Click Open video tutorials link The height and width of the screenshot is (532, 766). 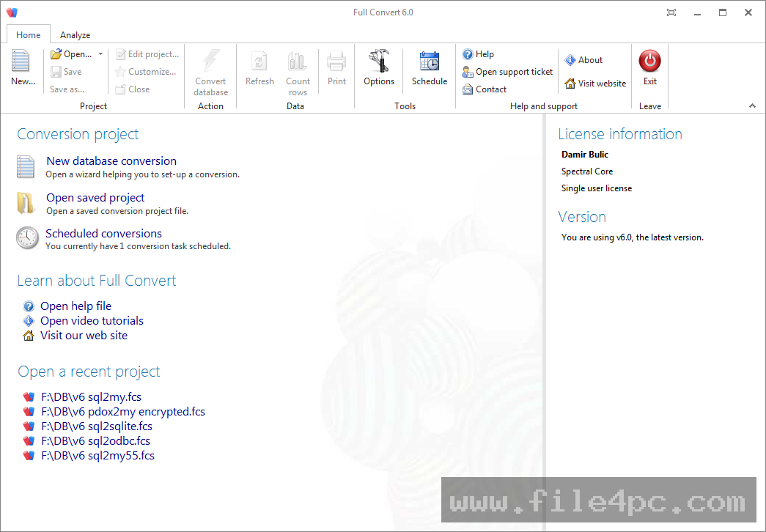[x=92, y=320]
